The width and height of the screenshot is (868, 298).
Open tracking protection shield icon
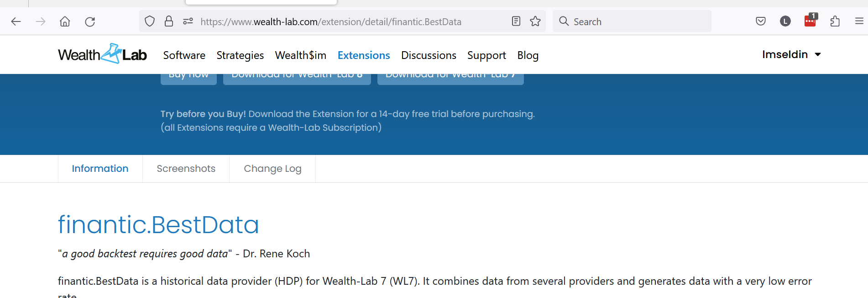(150, 21)
